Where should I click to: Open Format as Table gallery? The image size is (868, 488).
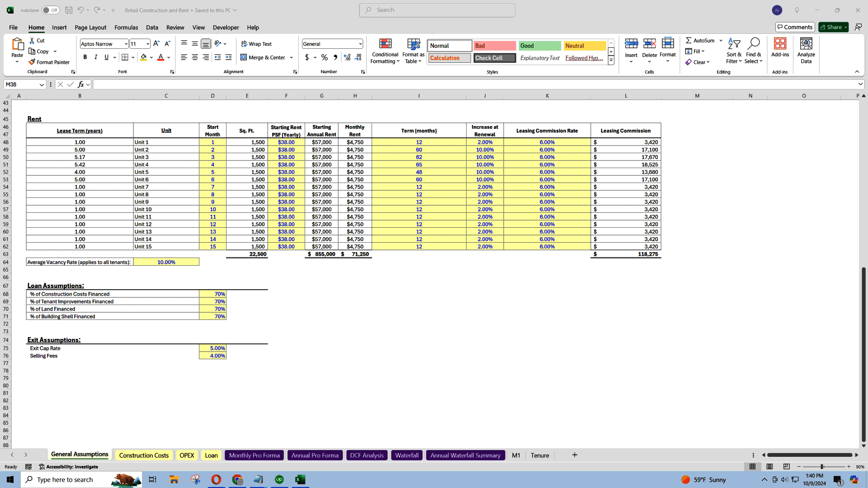click(x=414, y=51)
